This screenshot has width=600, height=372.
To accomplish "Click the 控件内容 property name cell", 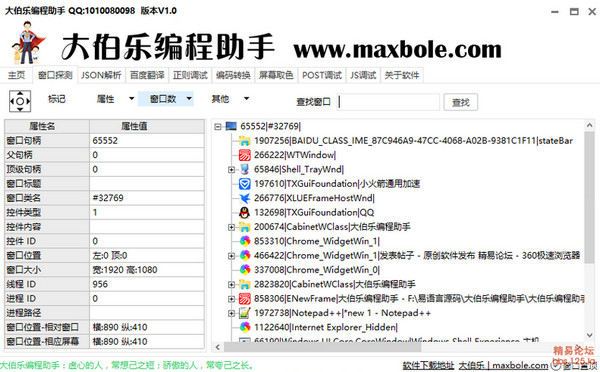I will point(47,227).
